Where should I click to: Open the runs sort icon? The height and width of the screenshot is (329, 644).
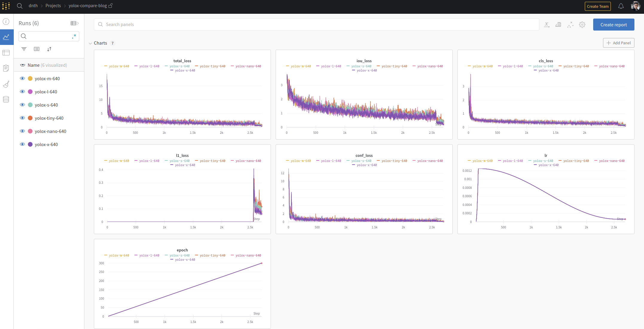(x=49, y=49)
